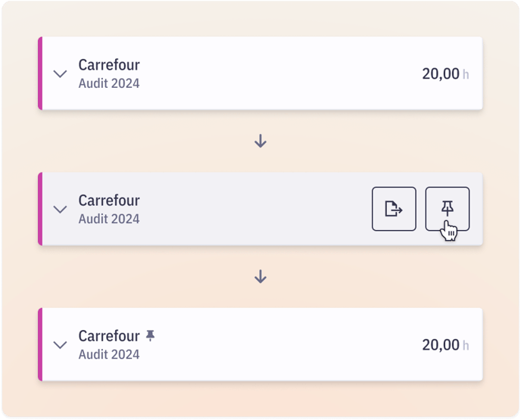The height and width of the screenshot is (420, 521).
Task: Click the magenta color bar on middle card
Action: [40, 209]
